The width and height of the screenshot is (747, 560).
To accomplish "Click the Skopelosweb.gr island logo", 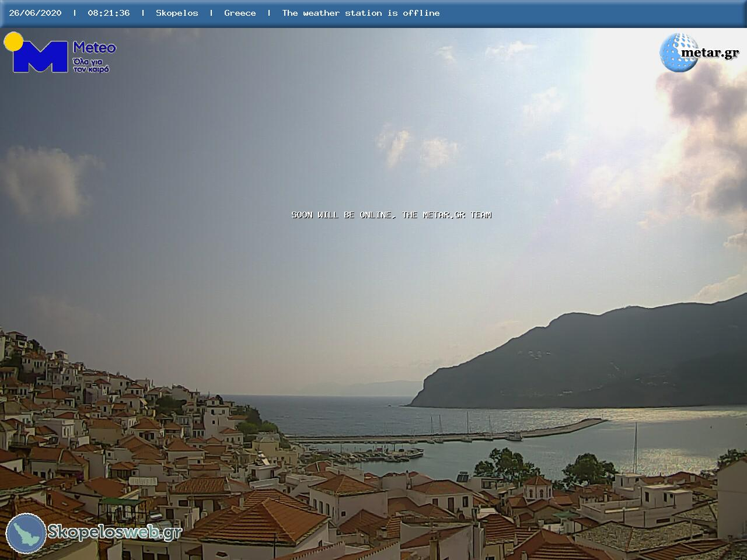I will pos(26,533).
